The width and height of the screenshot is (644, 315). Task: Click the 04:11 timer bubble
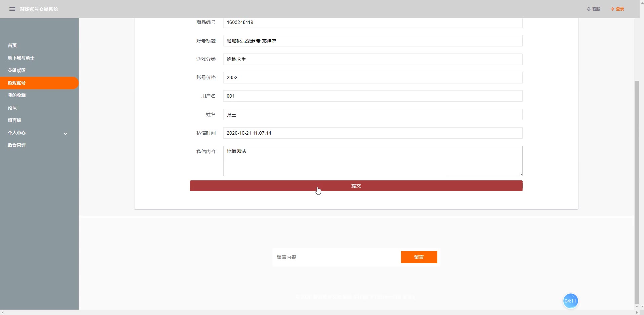570,301
